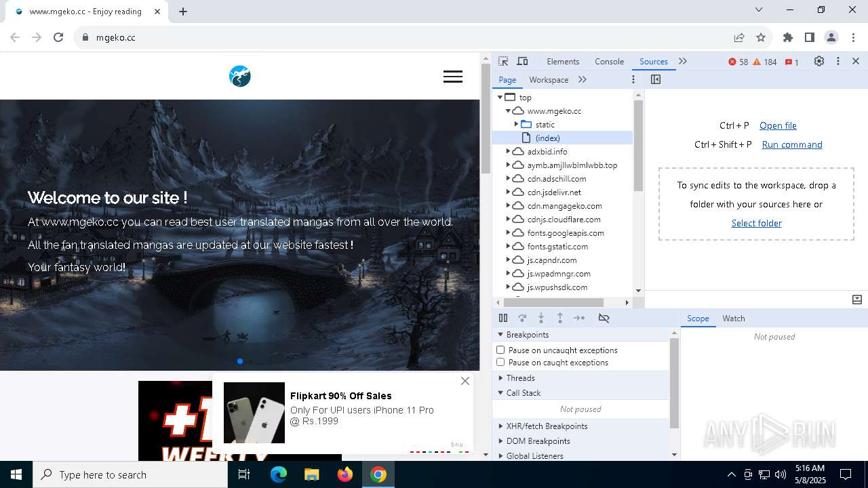Open the Chrome three-dot menu

coord(853,37)
